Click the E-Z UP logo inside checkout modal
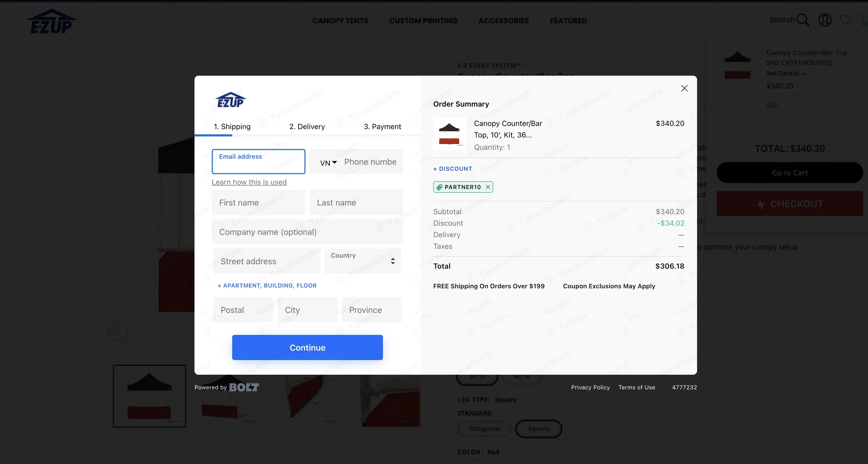This screenshot has height=464, width=868. pos(231,100)
